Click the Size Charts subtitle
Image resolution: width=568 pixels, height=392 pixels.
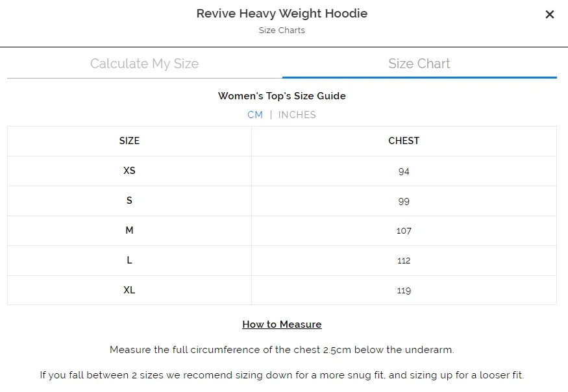click(x=282, y=30)
